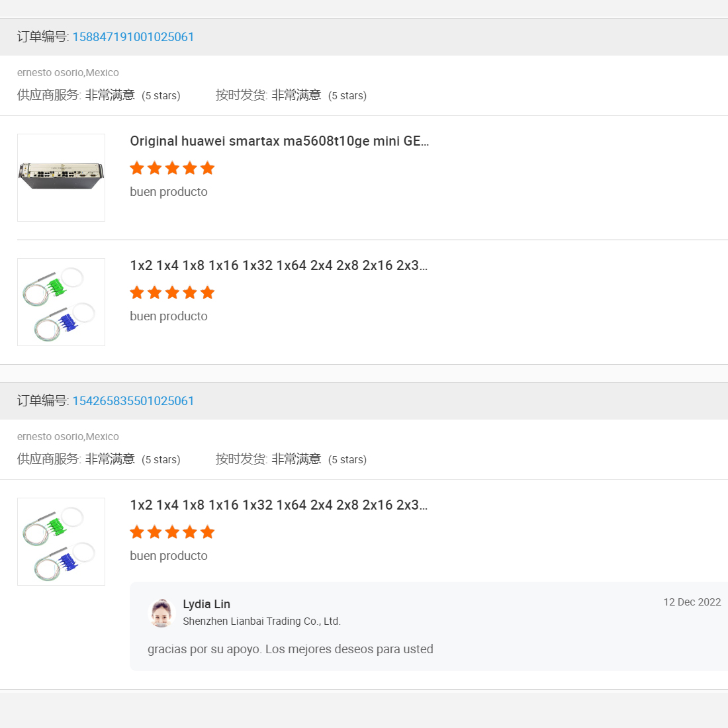Click the Huawei smartax product thumbnail
This screenshot has width=728, height=728.
click(x=61, y=177)
